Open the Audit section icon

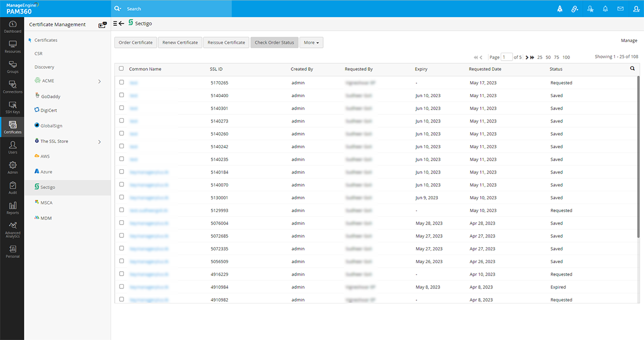click(x=12, y=187)
